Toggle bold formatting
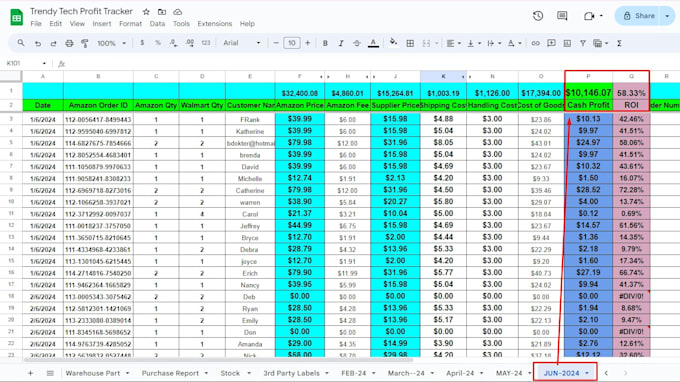The height and width of the screenshot is (382, 680). (x=325, y=43)
